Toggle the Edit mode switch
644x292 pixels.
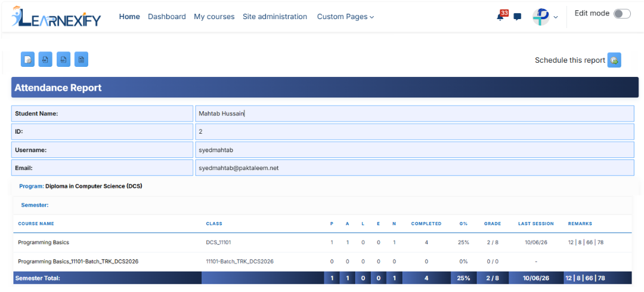(622, 14)
